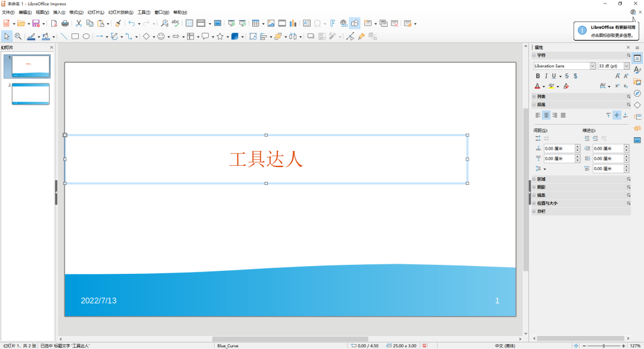Screen dimensions: 644x349
Task: Click the Cut scissors icon
Action: pyautogui.click(x=79, y=23)
